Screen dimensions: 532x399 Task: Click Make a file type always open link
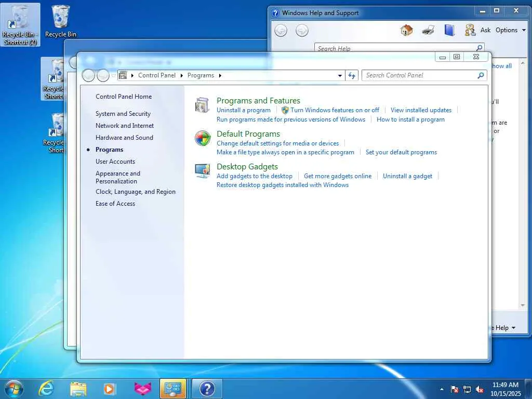[x=285, y=152]
